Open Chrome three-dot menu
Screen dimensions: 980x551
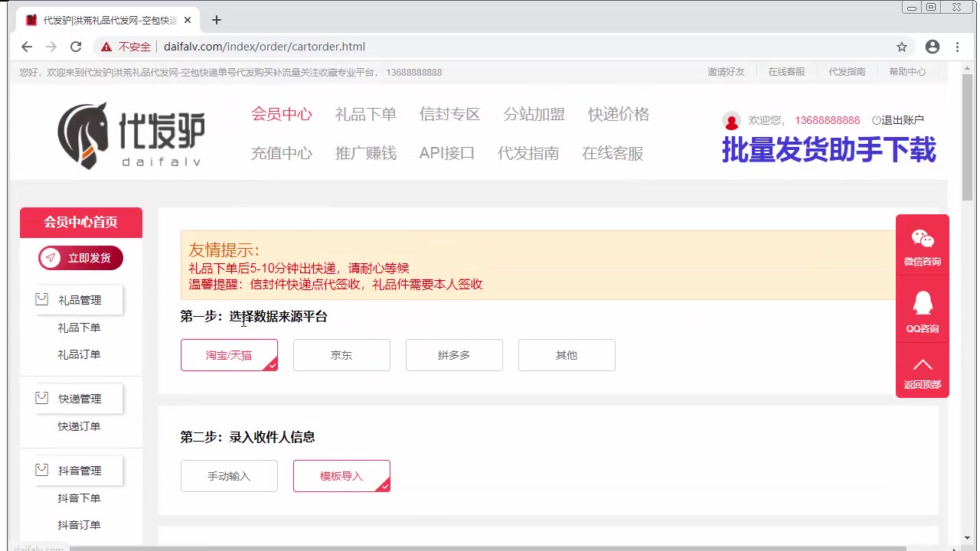(957, 47)
